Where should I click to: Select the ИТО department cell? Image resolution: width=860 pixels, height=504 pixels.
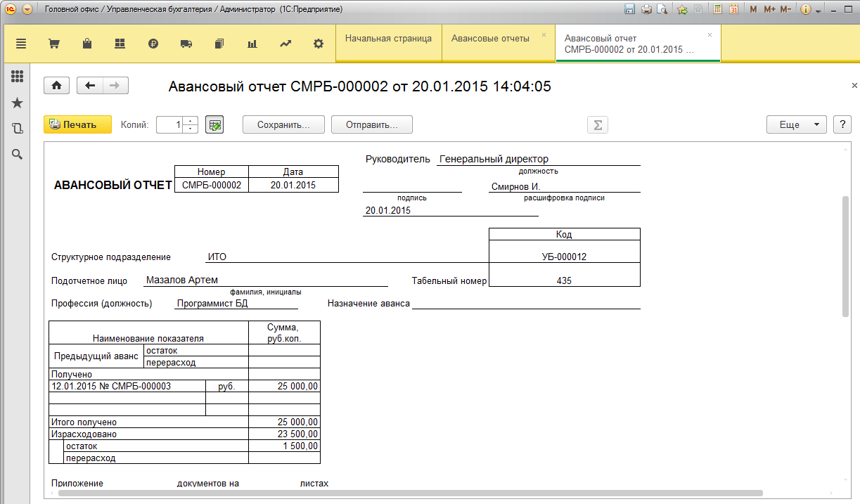(347, 257)
